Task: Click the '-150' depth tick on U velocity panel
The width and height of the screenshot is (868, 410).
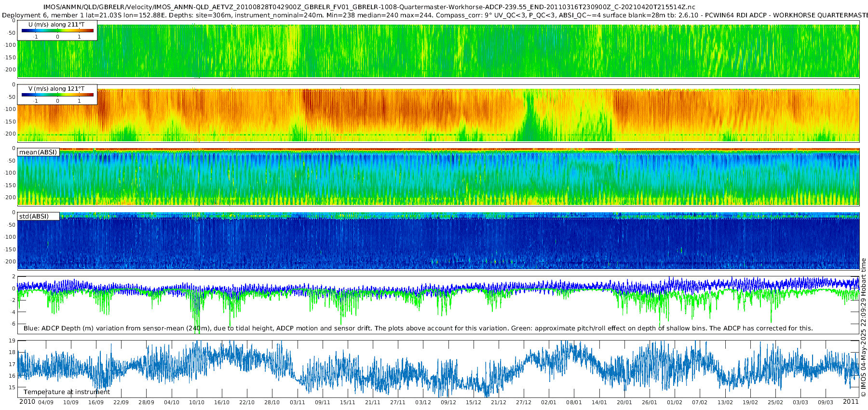Action: click(x=10, y=57)
